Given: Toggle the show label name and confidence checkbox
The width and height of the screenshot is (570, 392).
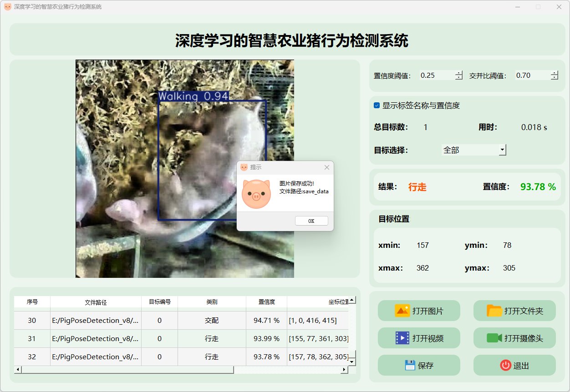Looking at the screenshot, I should (x=377, y=106).
